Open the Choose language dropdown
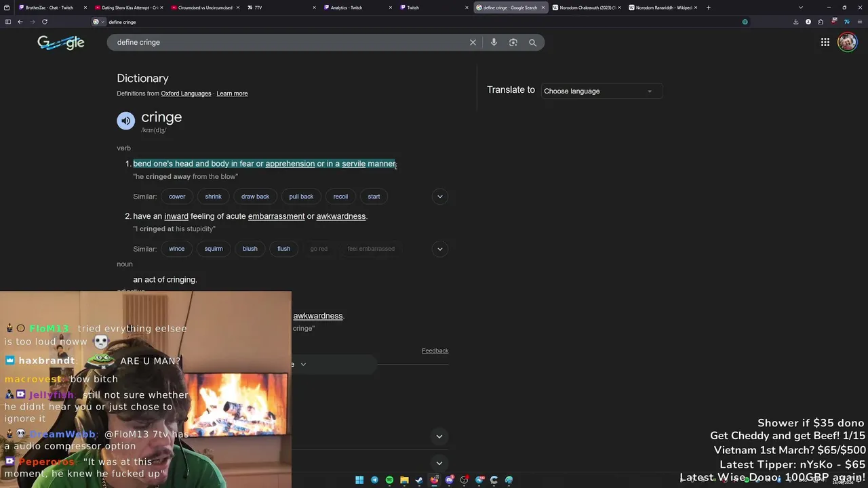This screenshot has width=868, height=488. pos(601,91)
